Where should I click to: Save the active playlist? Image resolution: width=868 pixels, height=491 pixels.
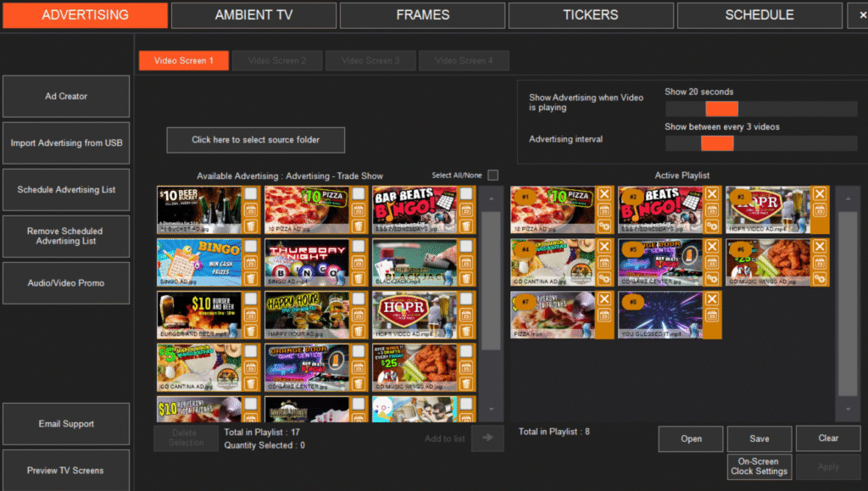(759, 438)
